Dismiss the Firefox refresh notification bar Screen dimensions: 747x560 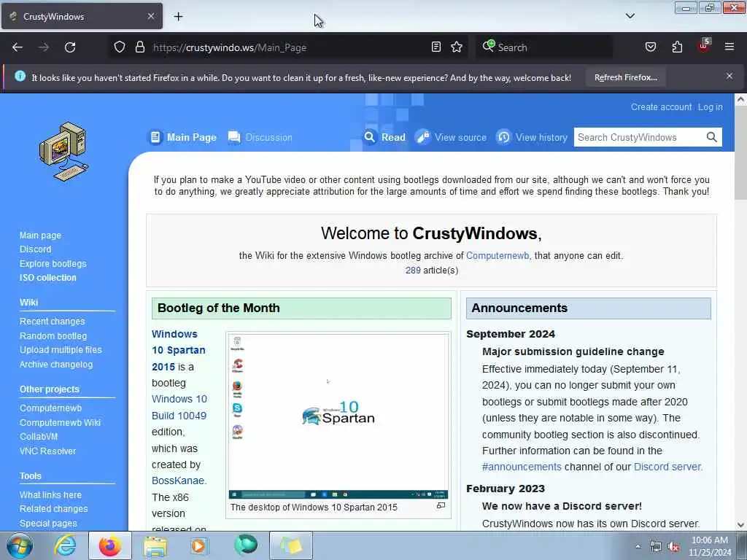(x=729, y=76)
